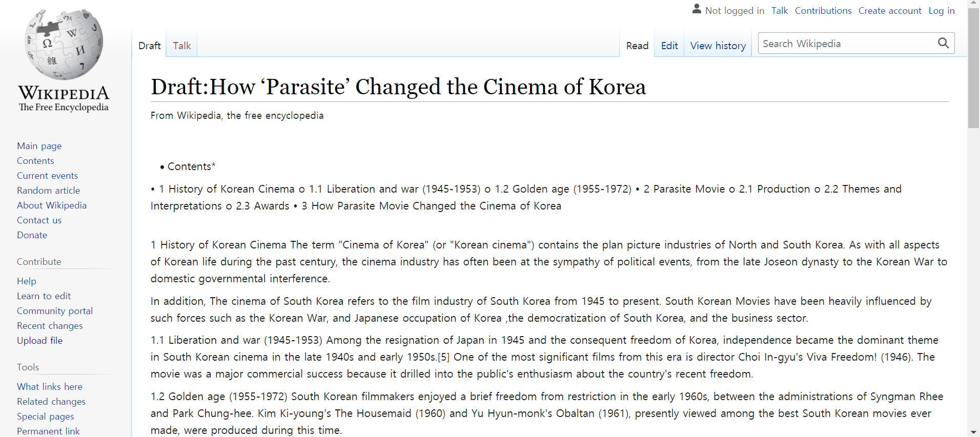Click Permanent link in Tools
This screenshot has height=437, width=980.
click(x=49, y=431)
